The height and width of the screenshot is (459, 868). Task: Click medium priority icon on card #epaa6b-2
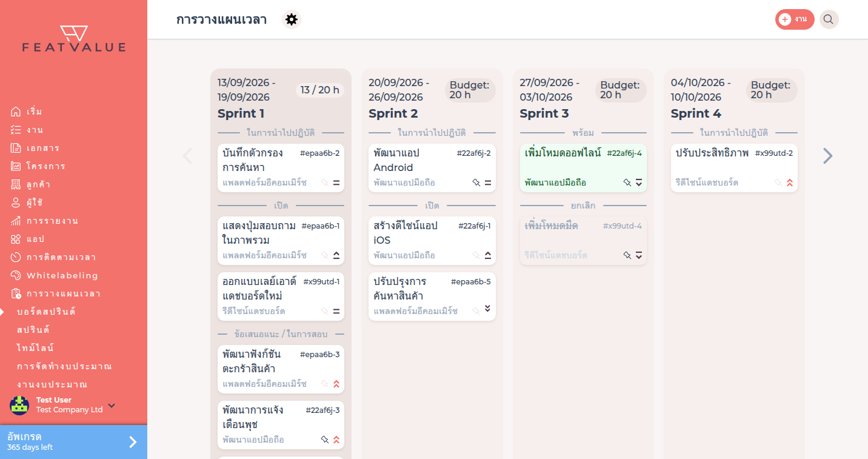pos(336,183)
